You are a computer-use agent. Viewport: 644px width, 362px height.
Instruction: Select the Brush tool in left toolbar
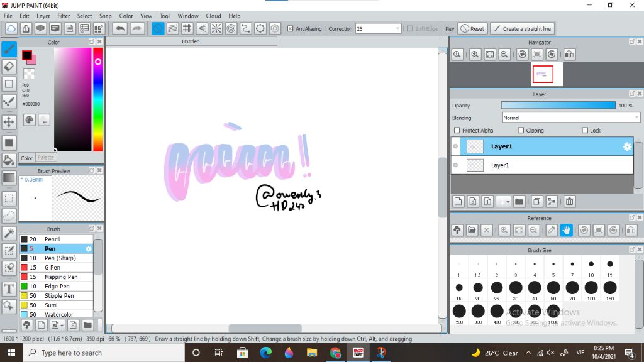[9, 49]
